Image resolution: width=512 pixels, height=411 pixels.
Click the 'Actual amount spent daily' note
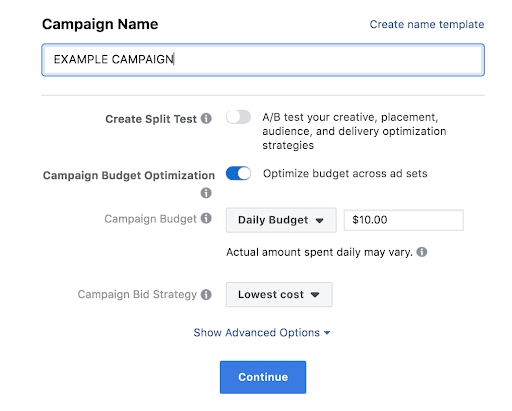[319, 252]
